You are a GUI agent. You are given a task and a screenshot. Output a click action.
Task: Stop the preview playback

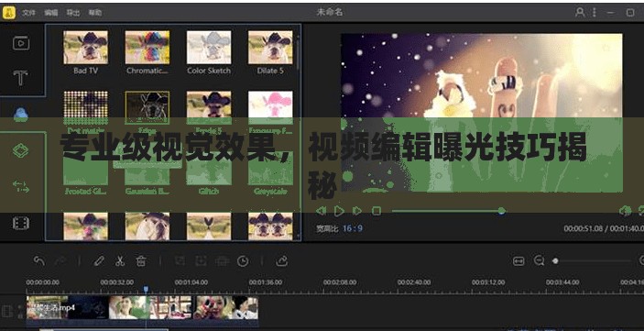tap(377, 211)
